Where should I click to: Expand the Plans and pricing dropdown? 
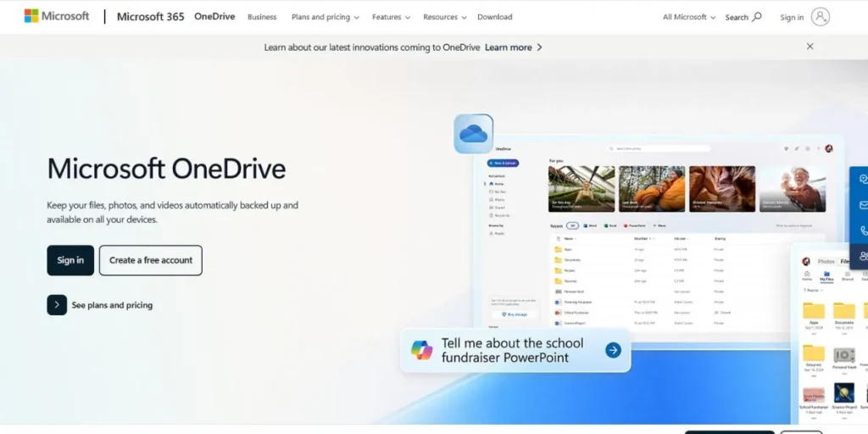click(325, 17)
